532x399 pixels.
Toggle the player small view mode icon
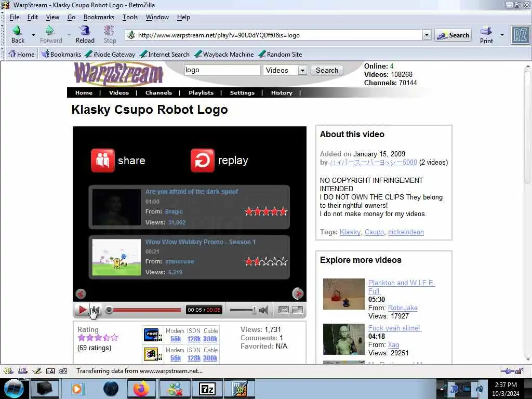(283, 310)
